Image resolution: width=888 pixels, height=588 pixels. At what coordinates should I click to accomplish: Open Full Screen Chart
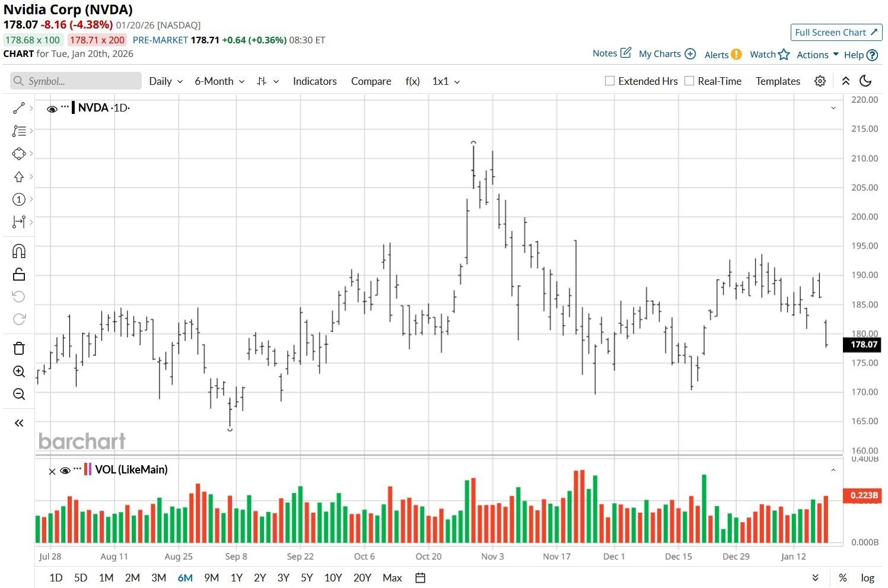click(836, 32)
